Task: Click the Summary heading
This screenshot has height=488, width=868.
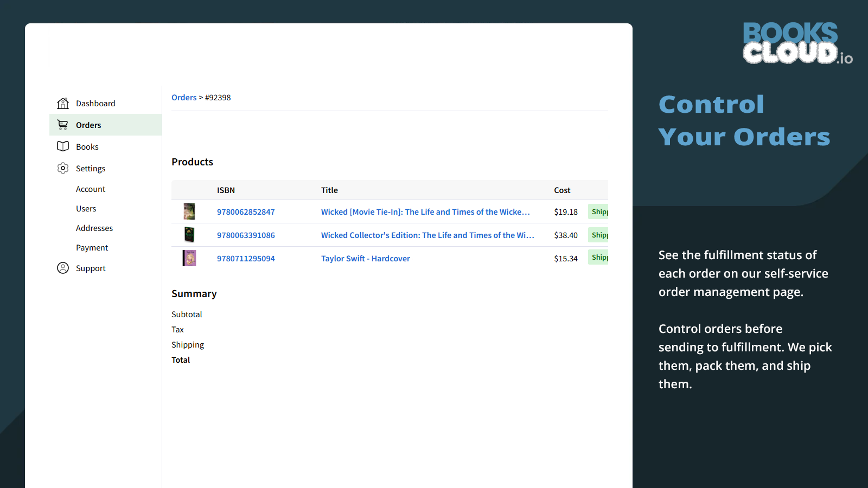Action: point(194,294)
